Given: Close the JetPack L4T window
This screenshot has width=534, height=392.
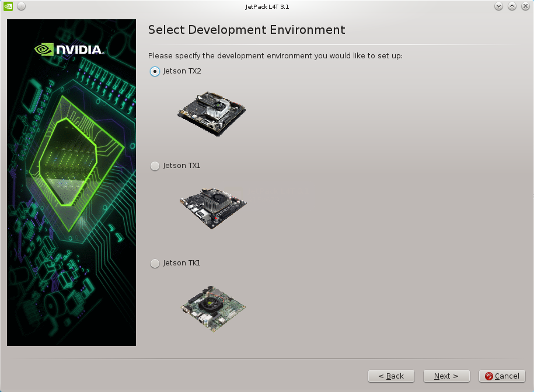Looking at the screenshot, I should [x=525, y=6].
